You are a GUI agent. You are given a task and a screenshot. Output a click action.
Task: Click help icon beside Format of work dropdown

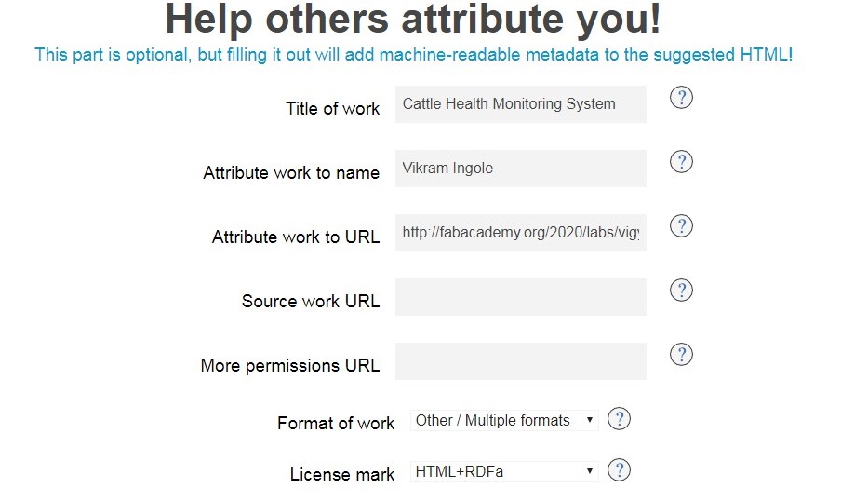(x=619, y=419)
